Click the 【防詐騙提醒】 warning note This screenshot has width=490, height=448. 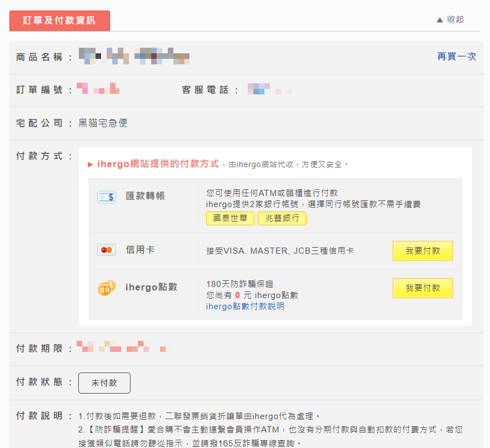pos(271,436)
